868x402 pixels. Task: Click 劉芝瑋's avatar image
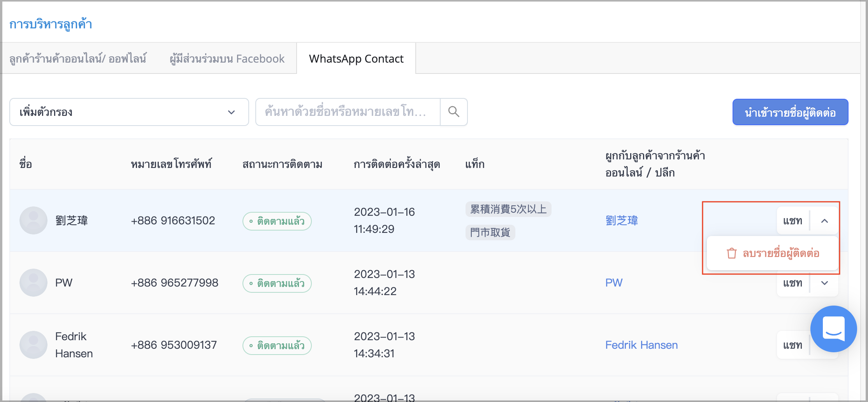(33, 220)
